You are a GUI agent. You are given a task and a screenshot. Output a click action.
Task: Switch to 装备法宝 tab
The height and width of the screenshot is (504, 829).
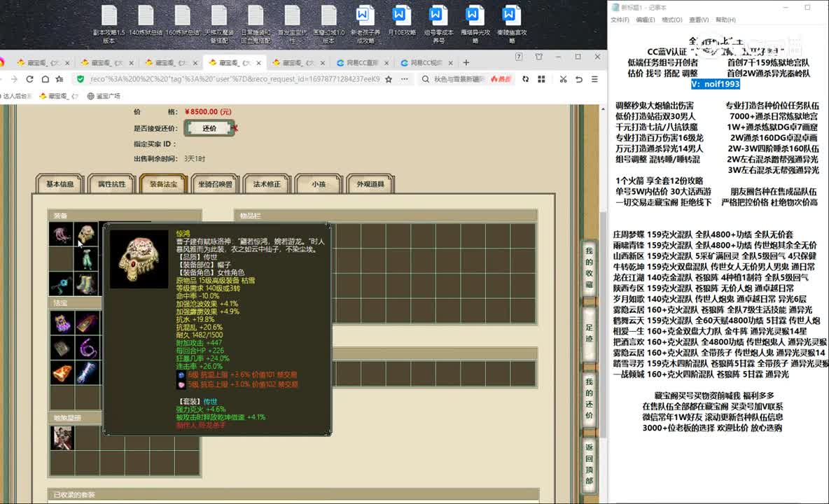tap(163, 184)
